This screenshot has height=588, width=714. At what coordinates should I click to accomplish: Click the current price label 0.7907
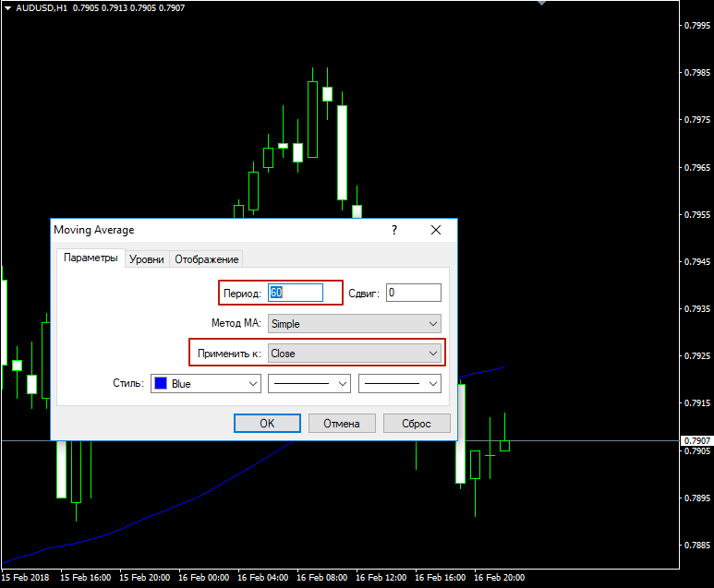point(696,441)
